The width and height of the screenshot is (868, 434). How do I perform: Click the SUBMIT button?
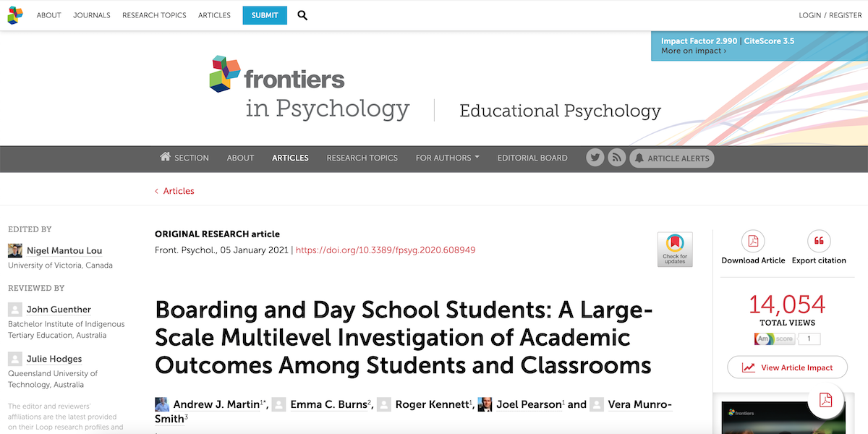point(264,14)
